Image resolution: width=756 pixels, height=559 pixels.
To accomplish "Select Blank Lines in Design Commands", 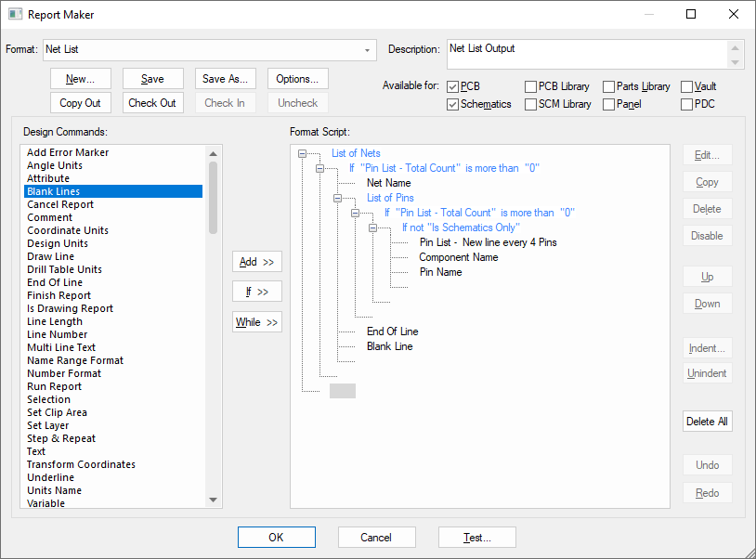I will coord(53,191).
